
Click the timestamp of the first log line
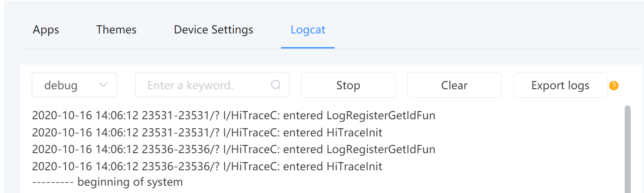tap(85, 115)
